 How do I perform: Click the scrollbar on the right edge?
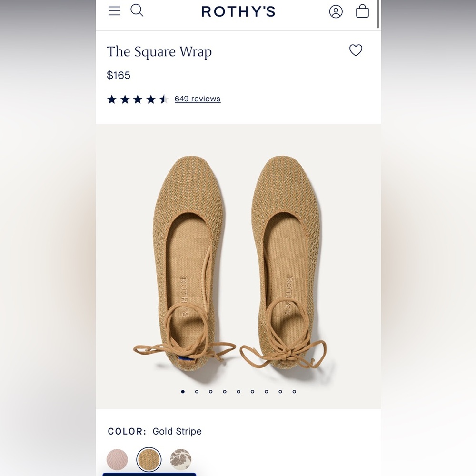click(378, 14)
